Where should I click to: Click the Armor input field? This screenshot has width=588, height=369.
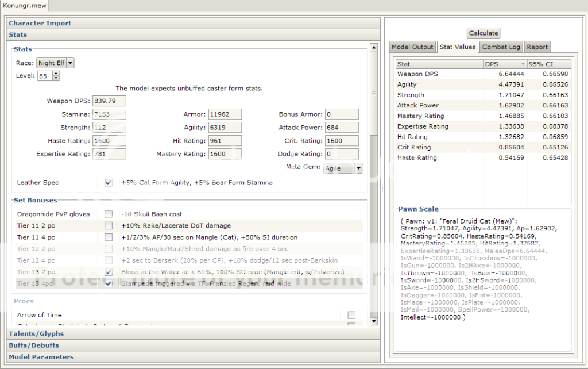[225, 114]
